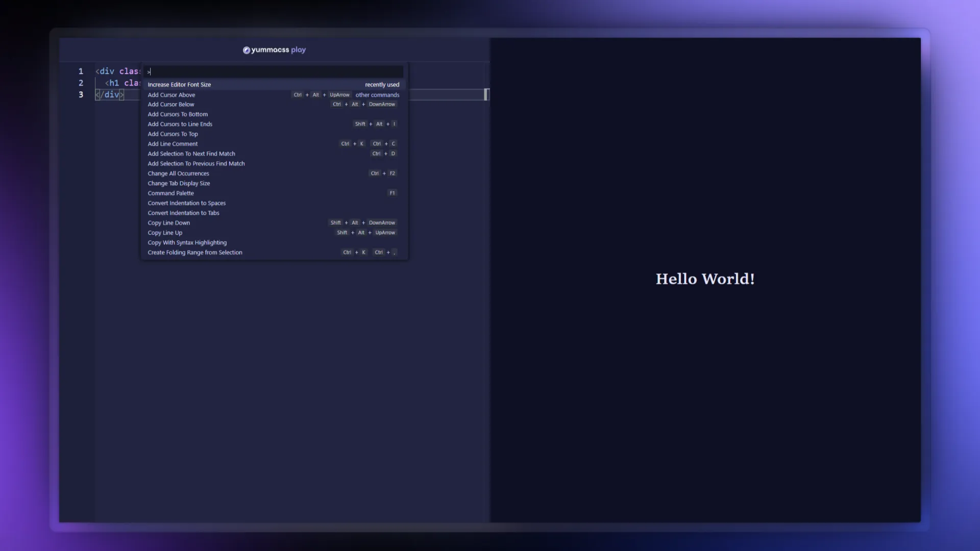The image size is (980, 551).
Task: Run Increase Editor Font Size command
Action: 275,85
